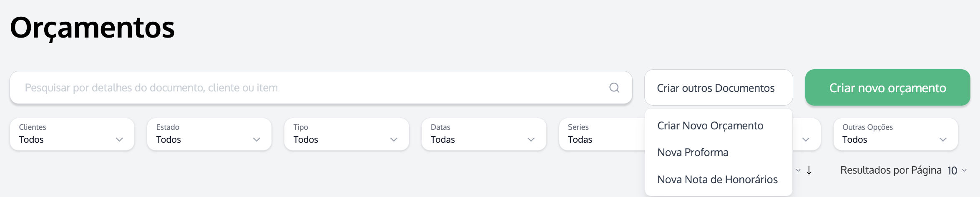980x197 pixels.
Task: Click the magnifier search icon
Action: 614,88
